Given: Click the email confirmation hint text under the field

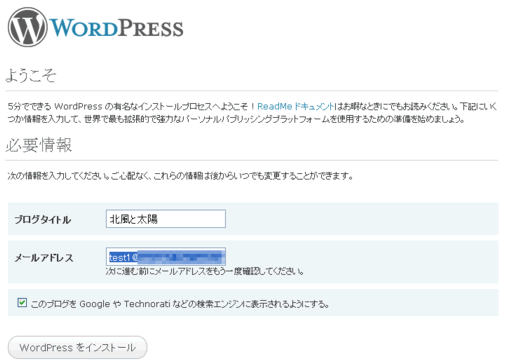Looking at the screenshot, I should coord(205,271).
